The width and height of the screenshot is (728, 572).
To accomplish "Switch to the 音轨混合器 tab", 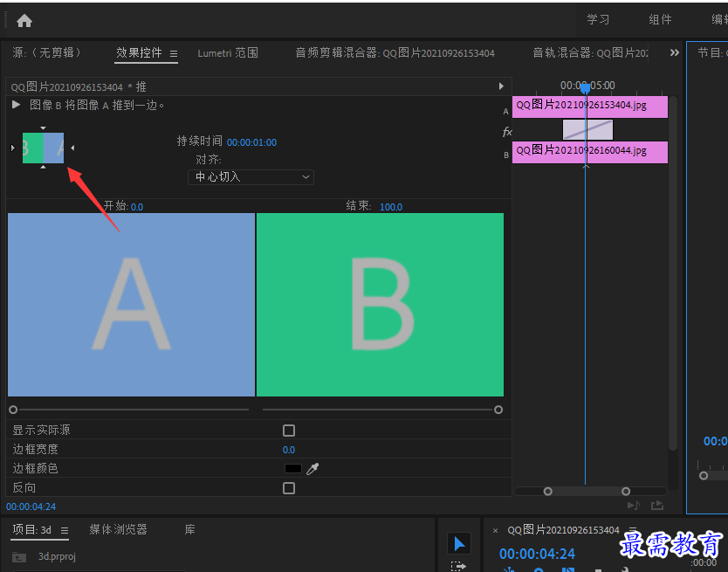I will [x=591, y=53].
